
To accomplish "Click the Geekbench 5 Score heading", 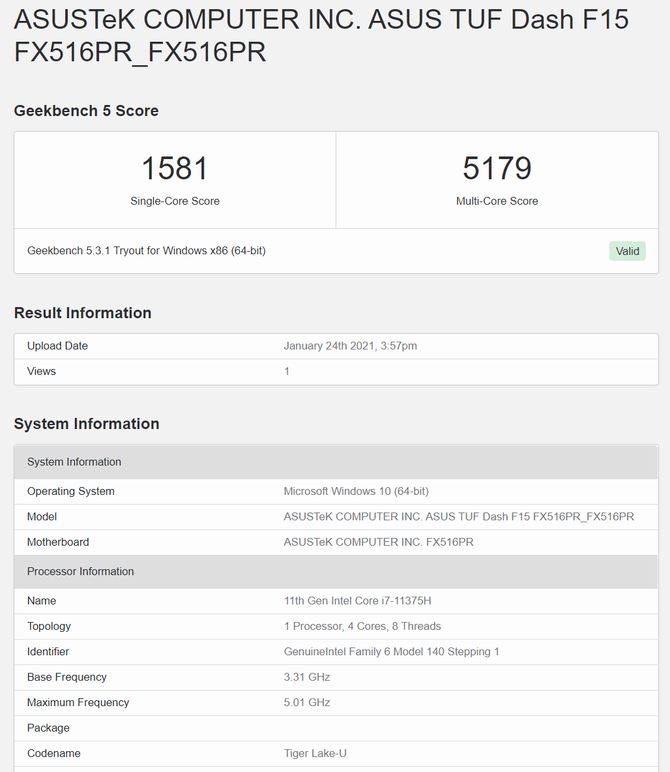I will 86,111.
